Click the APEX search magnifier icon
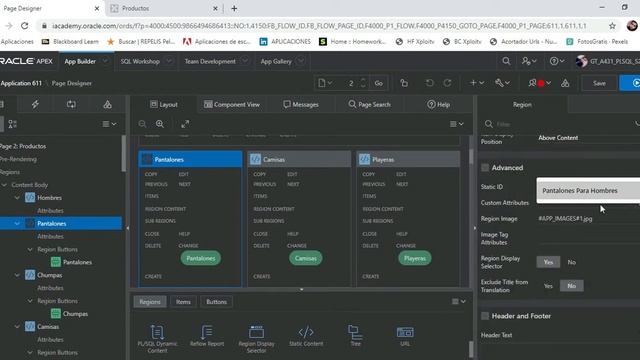640x360 pixels. (x=506, y=61)
